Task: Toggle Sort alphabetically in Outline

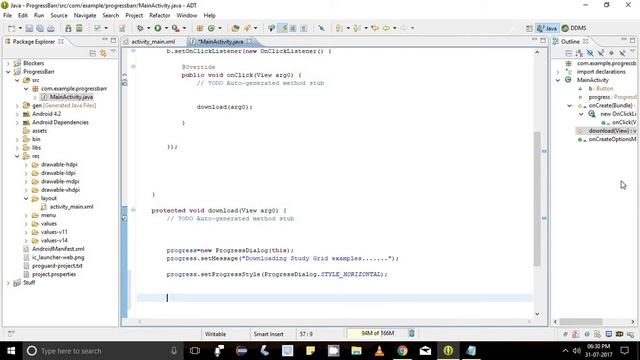Action: (579, 53)
